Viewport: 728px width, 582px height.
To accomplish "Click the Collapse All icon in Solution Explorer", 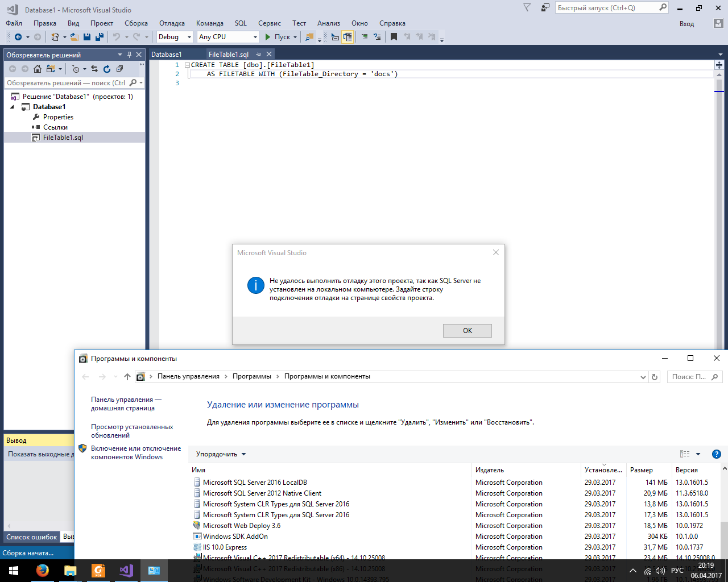I will 119,69.
